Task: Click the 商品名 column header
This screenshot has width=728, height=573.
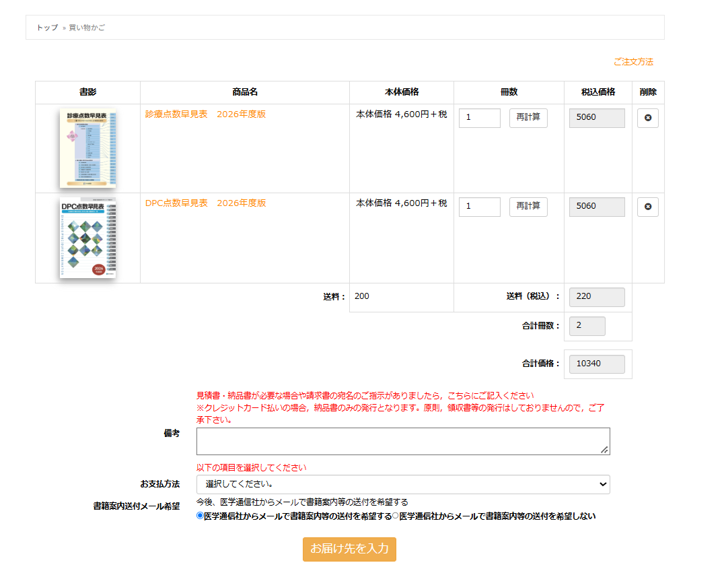Action: (245, 92)
